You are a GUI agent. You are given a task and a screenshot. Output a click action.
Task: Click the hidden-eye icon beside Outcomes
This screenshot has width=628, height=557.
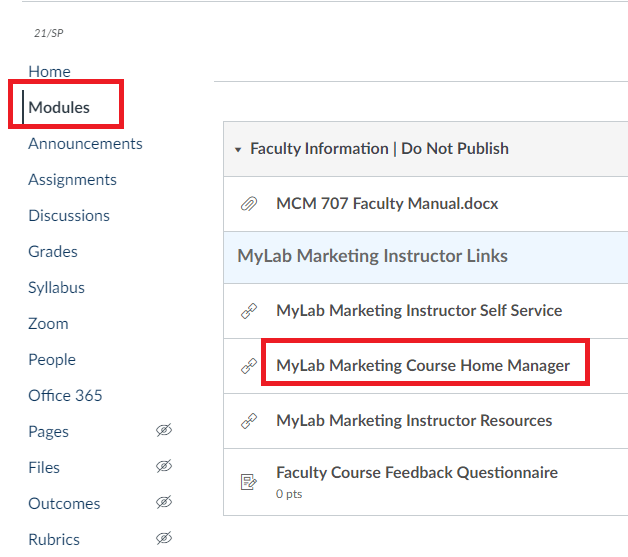click(x=164, y=502)
